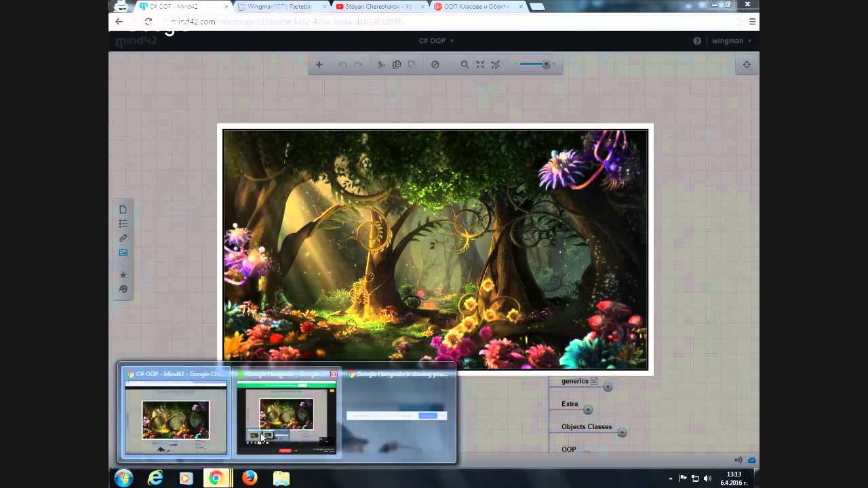Select the Objects Classes node label

(x=587, y=427)
